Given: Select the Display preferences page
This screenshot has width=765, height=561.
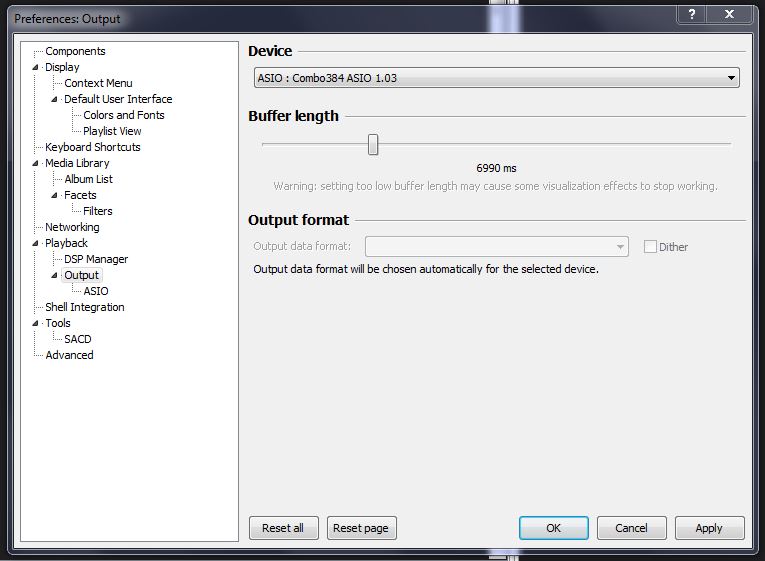Looking at the screenshot, I should (62, 67).
